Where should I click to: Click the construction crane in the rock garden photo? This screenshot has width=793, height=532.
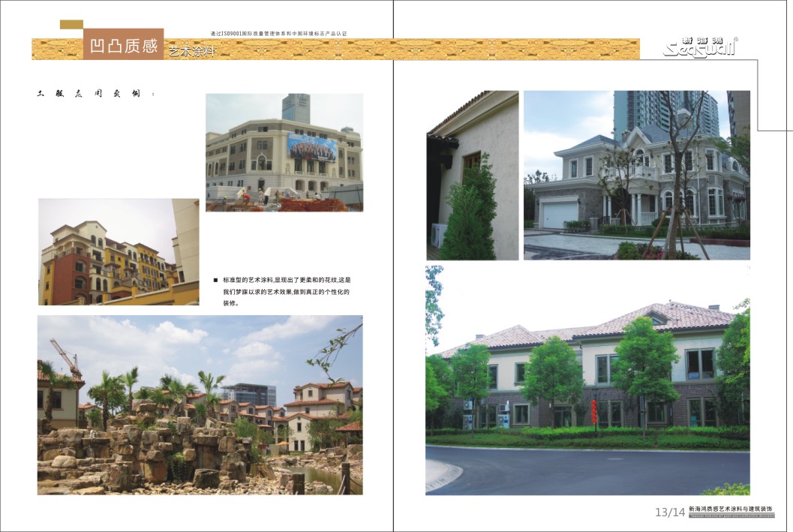(67, 357)
